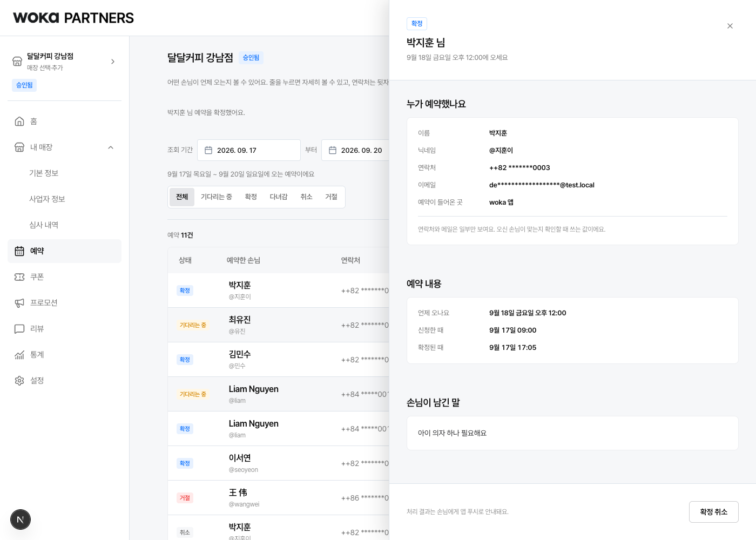Switch to the 거절 filter tab
The width and height of the screenshot is (756, 540).
[x=332, y=197]
